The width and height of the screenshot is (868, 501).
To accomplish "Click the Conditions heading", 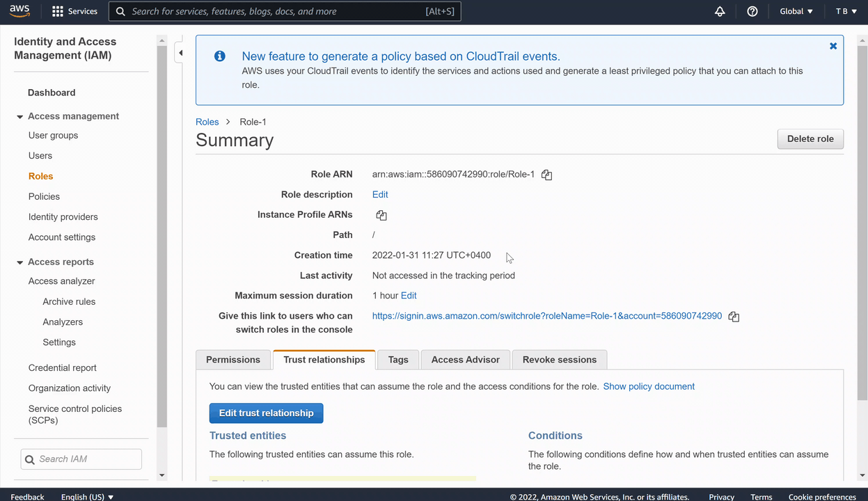I will click(555, 436).
